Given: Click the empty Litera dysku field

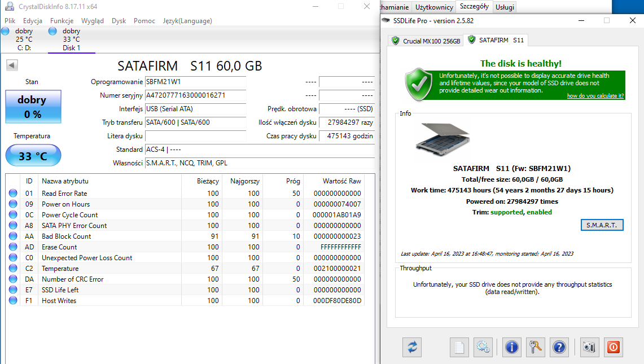Looking at the screenshot, I should [195, 136].
